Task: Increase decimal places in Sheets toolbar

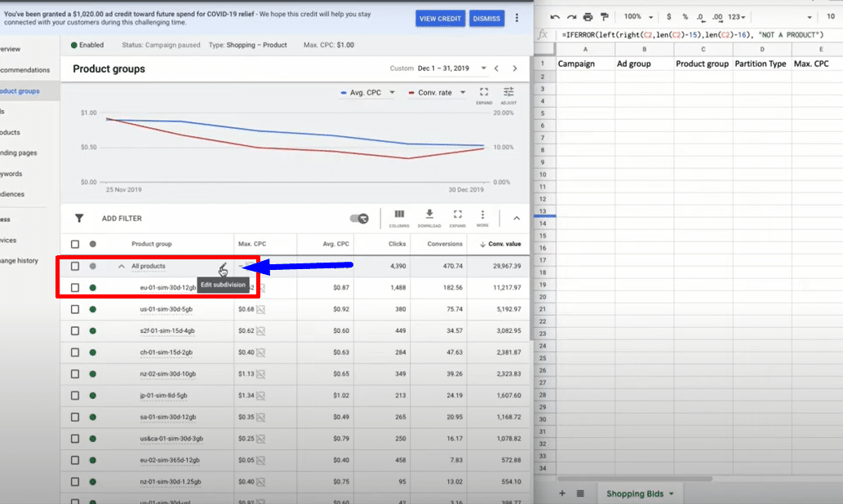Action: 717,17
